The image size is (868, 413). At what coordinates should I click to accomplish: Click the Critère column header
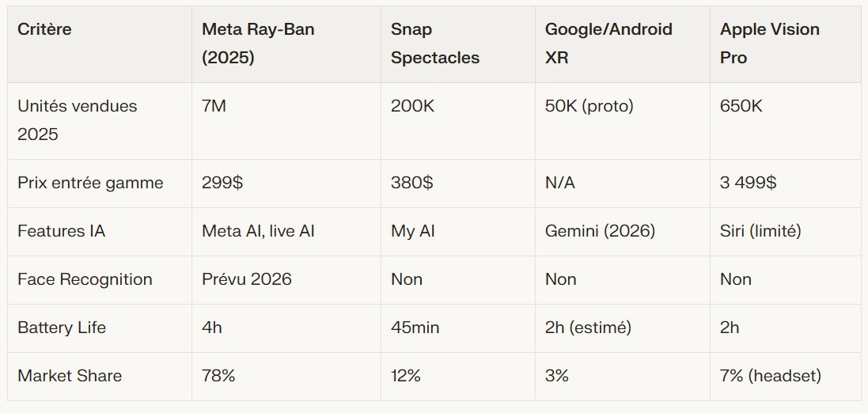tap(46, 29)
